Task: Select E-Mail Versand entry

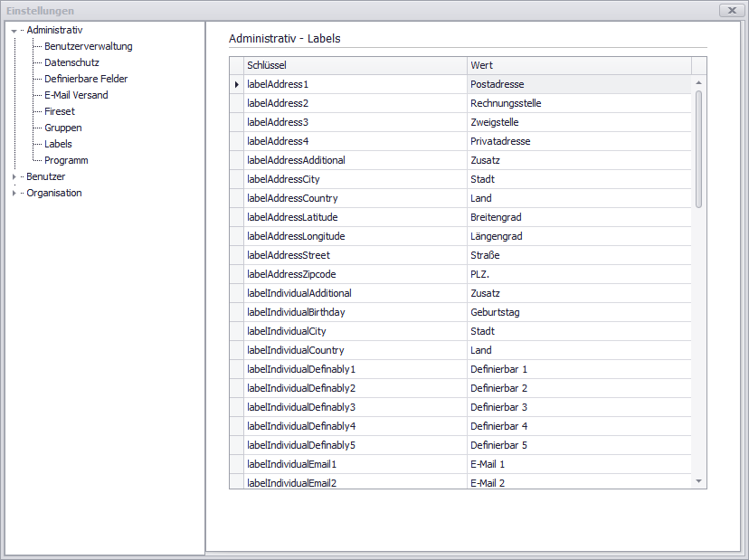Action: tap(76, 95)
